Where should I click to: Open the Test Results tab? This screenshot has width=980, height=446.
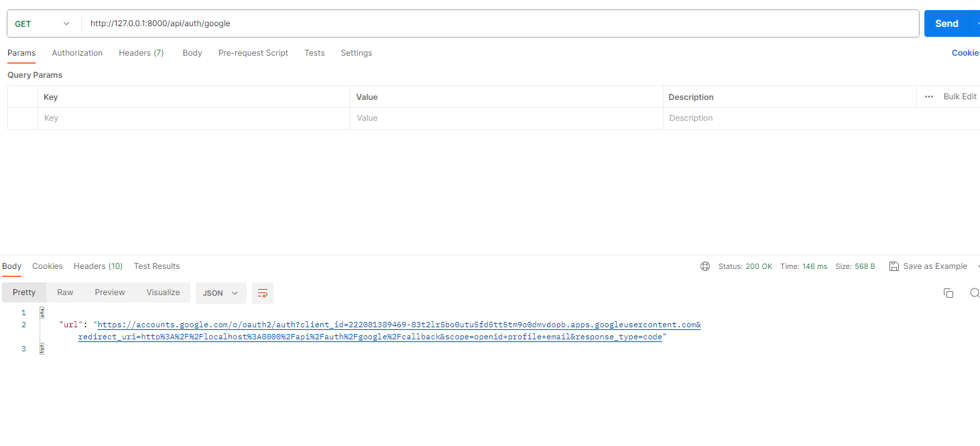[x=157, y=266]
